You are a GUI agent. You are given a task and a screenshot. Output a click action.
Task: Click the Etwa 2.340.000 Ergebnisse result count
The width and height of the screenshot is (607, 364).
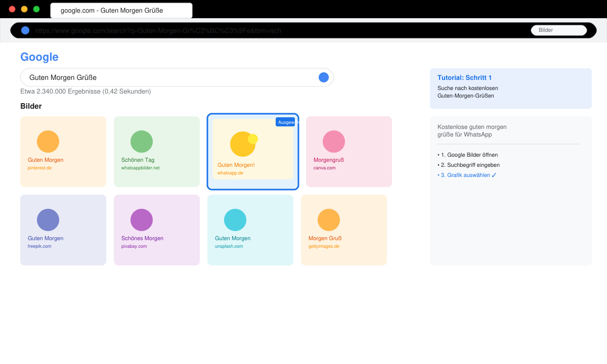click(x=85, y=92)
